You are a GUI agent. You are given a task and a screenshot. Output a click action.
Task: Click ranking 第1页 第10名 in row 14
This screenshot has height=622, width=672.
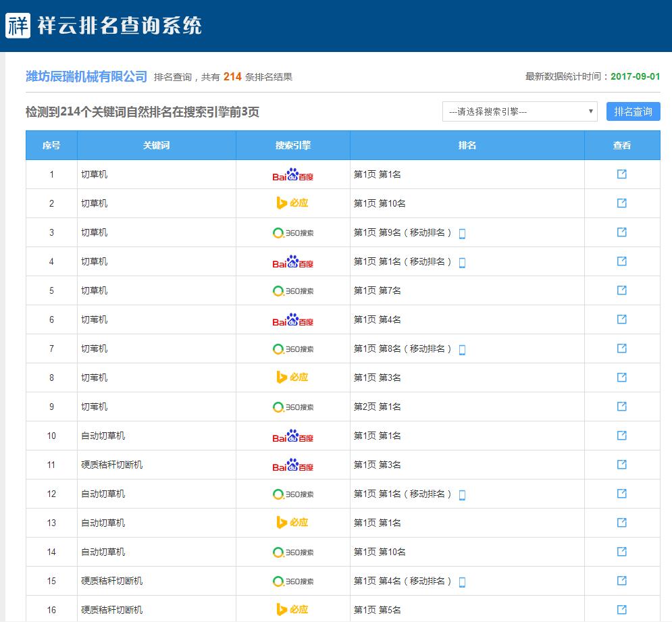pyautogui.click(x=380, y=552)
